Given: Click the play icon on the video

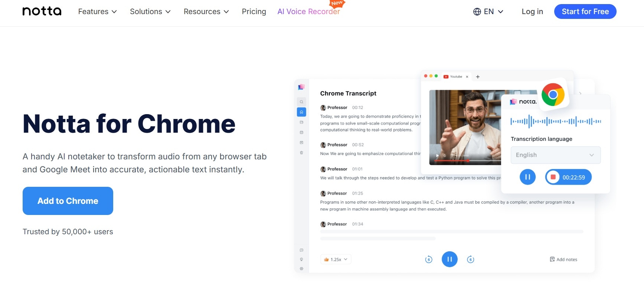Looking at the screenshot, I should pos(437,155).
